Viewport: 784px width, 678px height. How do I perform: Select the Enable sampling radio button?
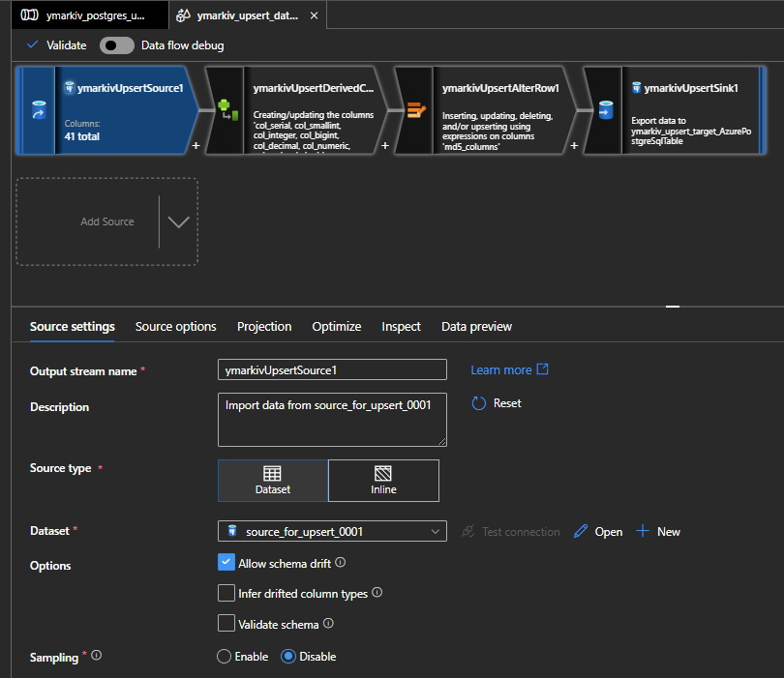(x=225, y=657)
